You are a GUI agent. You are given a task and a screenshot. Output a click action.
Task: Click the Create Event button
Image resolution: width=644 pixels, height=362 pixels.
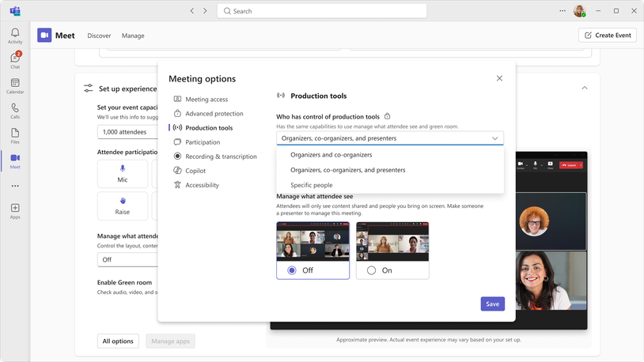[x=608, y=36]
